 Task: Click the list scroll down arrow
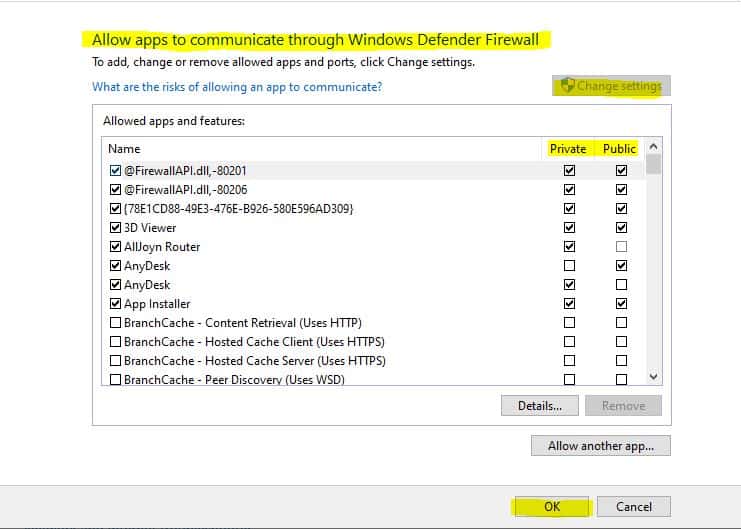pyautogui.click(x=654, y=376)
